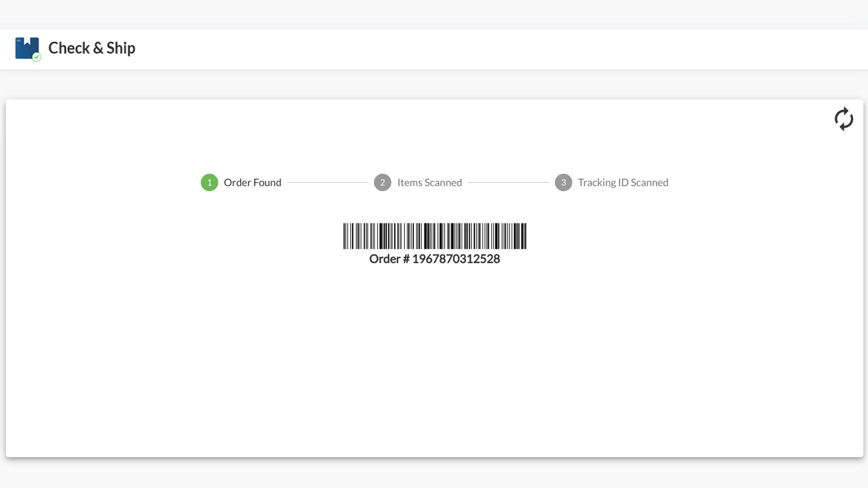868x488 pixels.
Task: Select the Check & Ship header title
Action: [92, 48]
